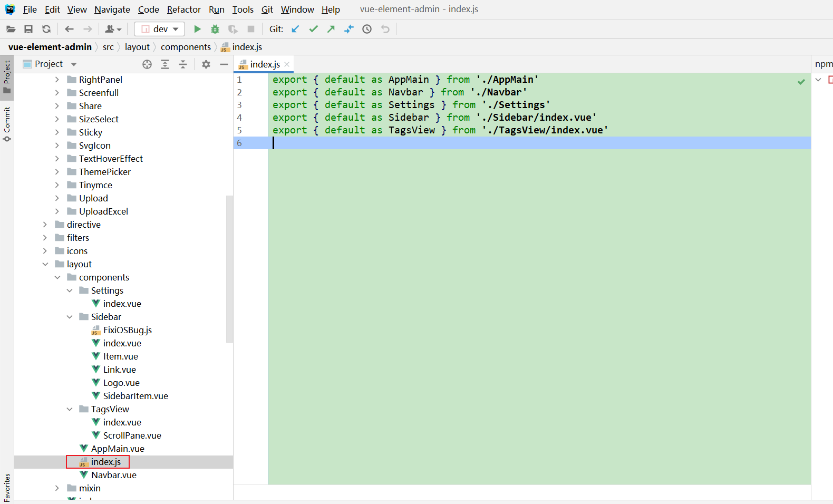Click the Save All toolbar icon
Viewport: 833px width, 504px height.
pos(28,29)
